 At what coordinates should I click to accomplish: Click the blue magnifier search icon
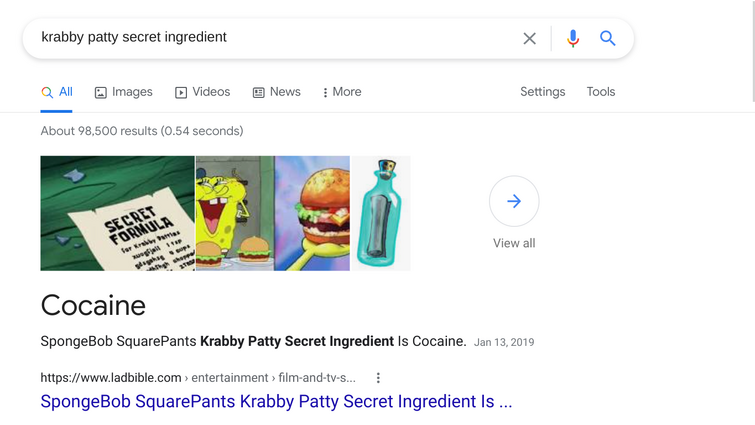pyautogui.click(x=607, y=38)
